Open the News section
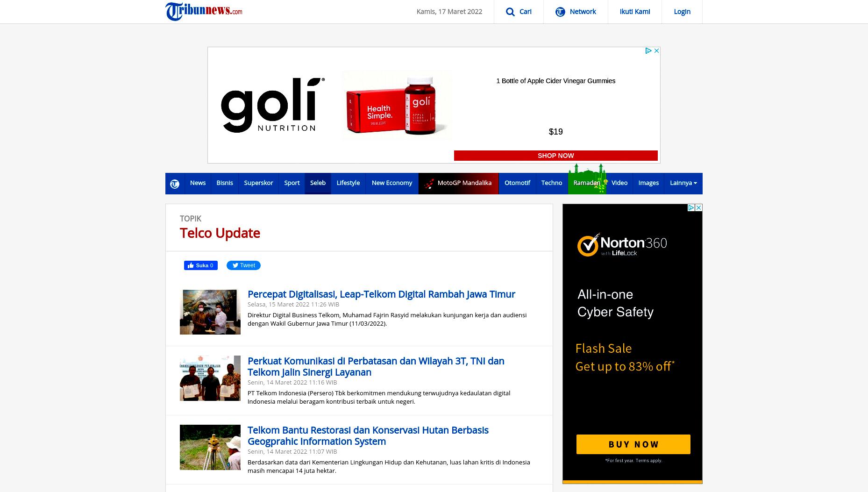The width and height of the screenshot is (868, 492). point(198,183)
